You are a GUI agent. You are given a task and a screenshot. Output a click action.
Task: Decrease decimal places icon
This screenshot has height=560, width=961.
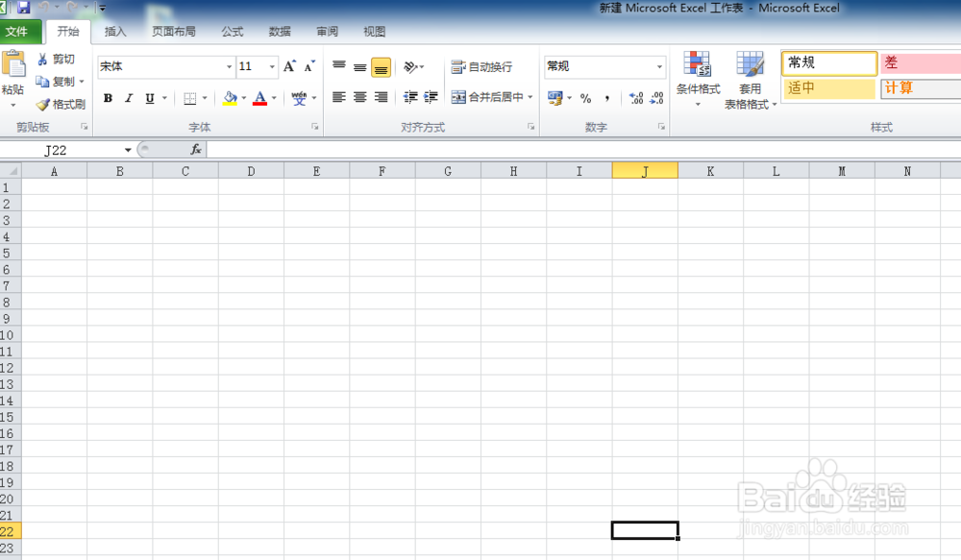(656, 98)
